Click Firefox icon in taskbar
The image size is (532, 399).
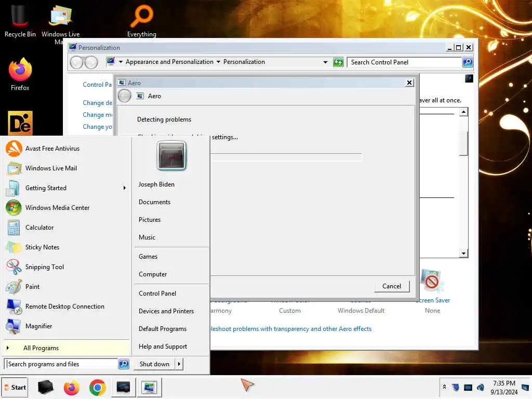coord(71,388)
